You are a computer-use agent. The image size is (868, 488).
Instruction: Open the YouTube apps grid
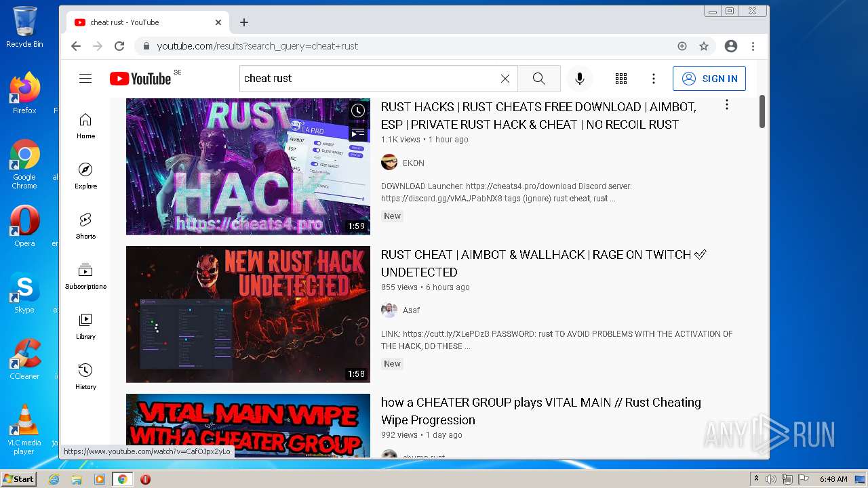621,79
